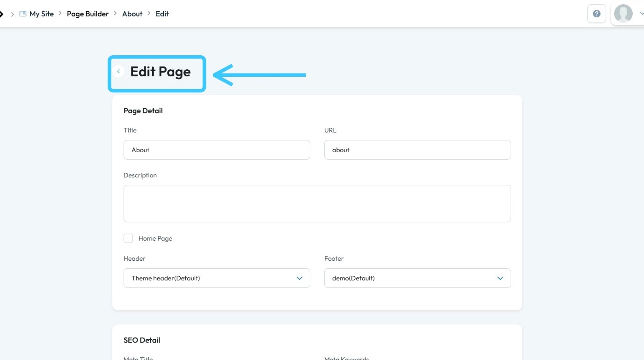Screen dimensions: 644x360
Task: Click inside the Description text area
Action: tap(317, 204)
